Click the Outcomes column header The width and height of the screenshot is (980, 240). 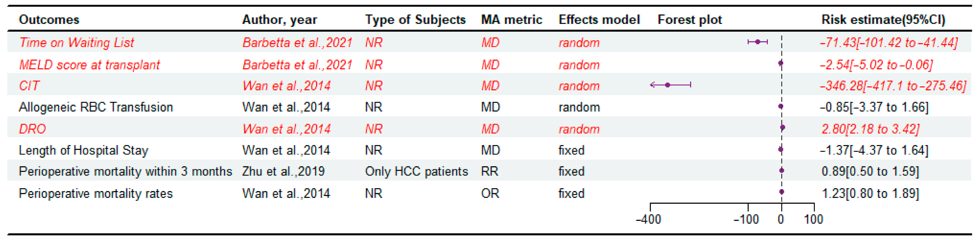coord(49,19)
